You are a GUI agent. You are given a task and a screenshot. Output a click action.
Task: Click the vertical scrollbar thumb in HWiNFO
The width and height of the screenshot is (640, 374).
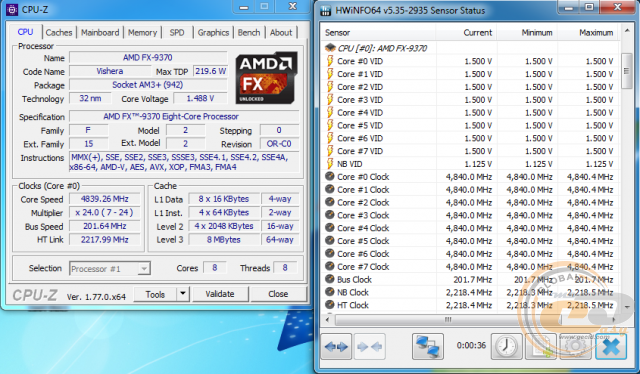[x=627, y=71]
